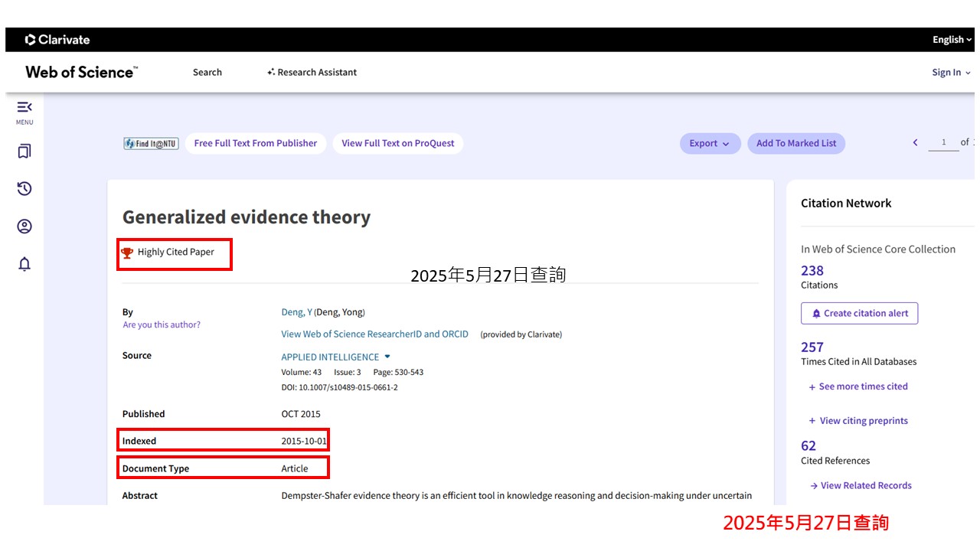The width and height of the screenshot is (980, 551).
Task: Open the 257 Times Cited link
Action: pos(812,347)
